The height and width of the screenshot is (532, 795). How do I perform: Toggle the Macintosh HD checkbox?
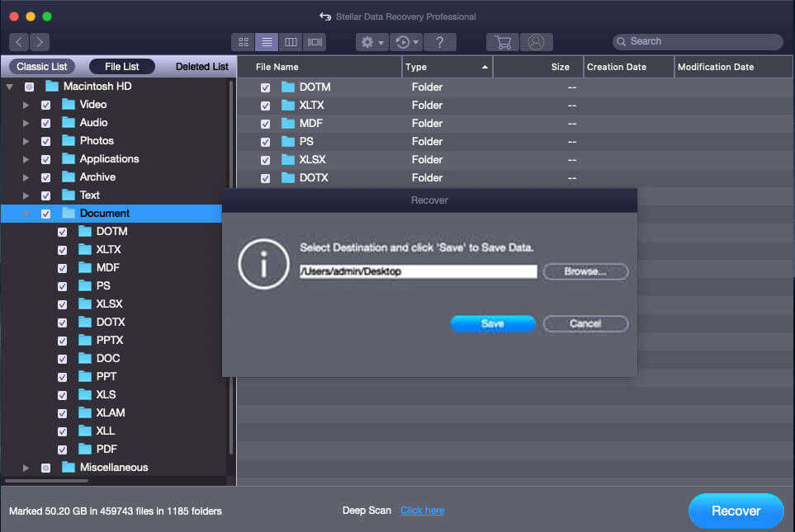point(30,87)
